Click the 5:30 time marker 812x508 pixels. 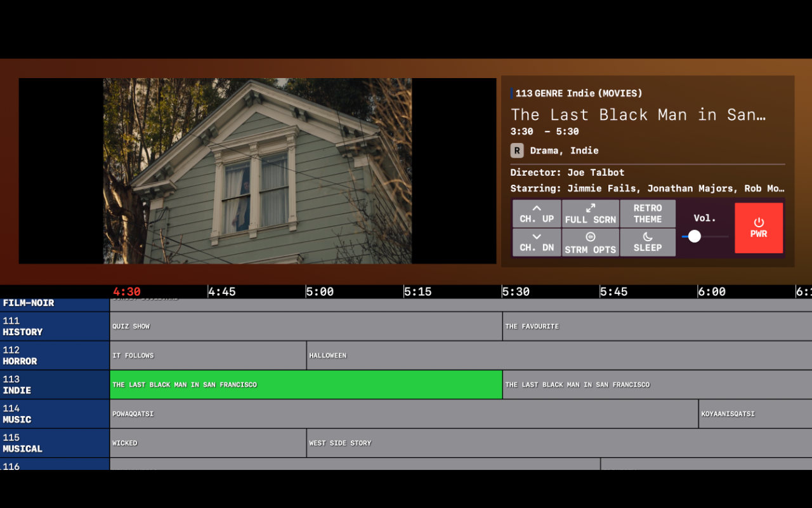516,292
